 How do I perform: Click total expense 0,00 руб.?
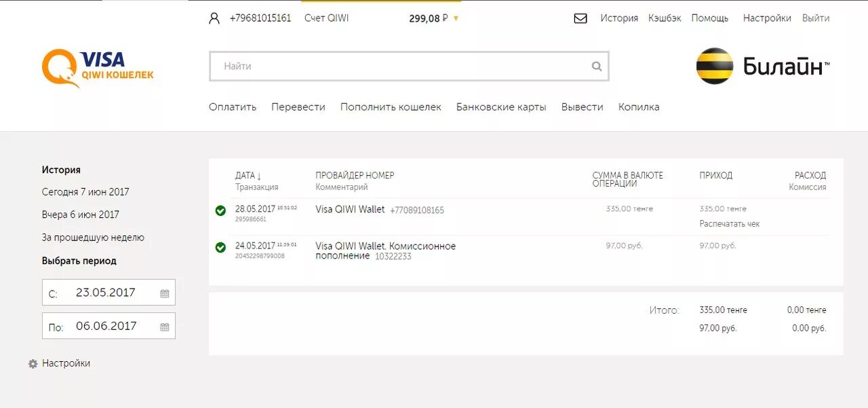pos(809,329)
